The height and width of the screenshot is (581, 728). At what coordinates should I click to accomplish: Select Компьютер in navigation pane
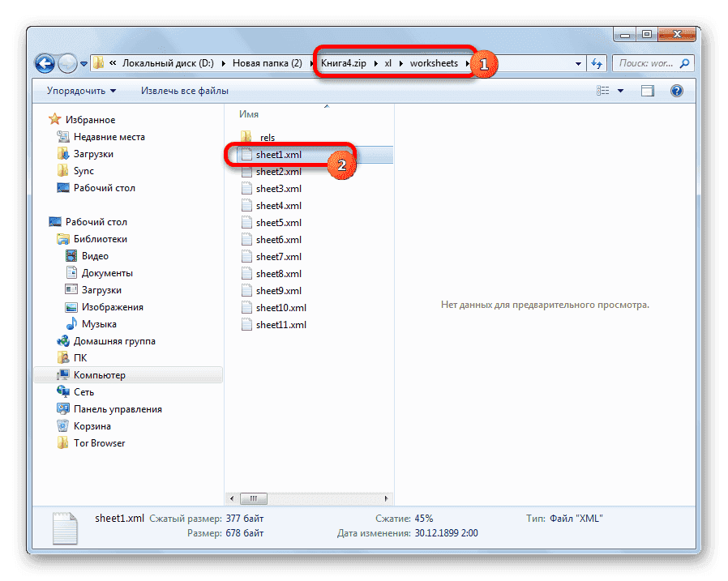128,375
